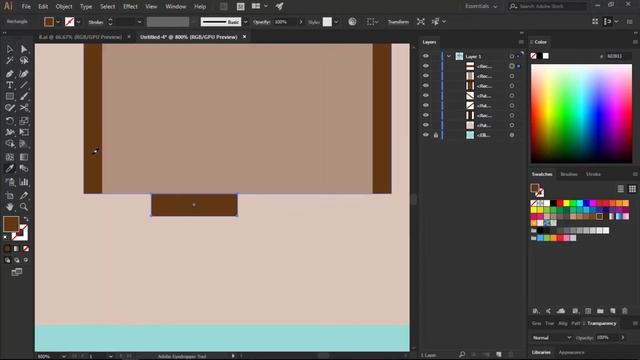Open stroke color dropdown in control bar

pyautogui.click(x=78, y=22)
